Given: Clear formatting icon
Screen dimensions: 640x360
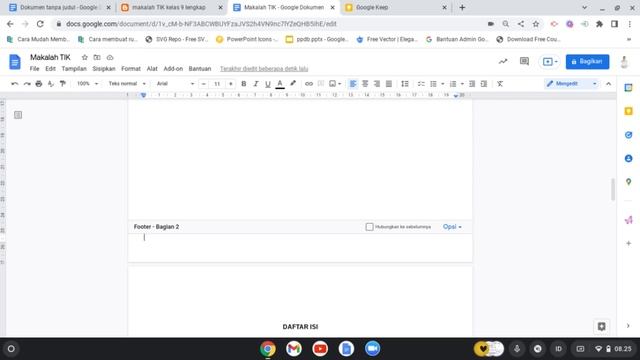Looking at the screenshot, I should (x=500, y=84).
